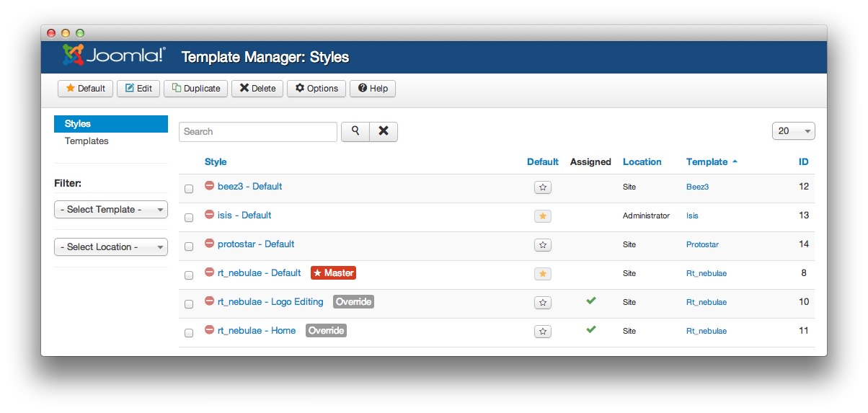Expand the Select Location filter dropdown
This screenshot has height=413, width=868.
[x=111, y=247]
